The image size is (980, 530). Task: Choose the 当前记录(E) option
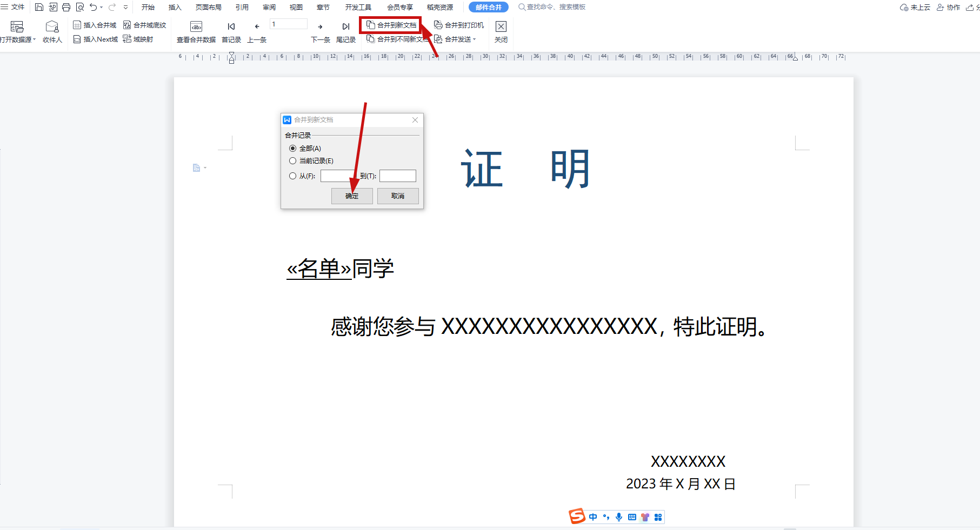pos(293,160)
